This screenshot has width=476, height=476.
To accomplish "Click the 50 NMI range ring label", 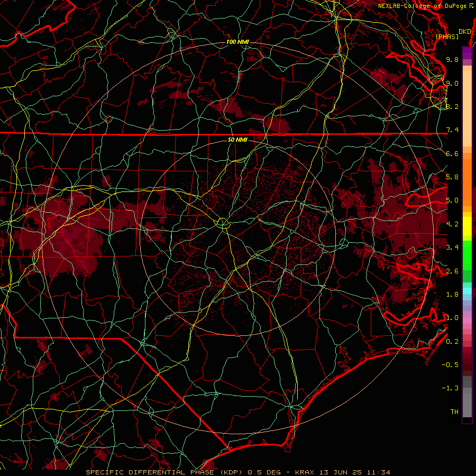I will pos(237,140).
